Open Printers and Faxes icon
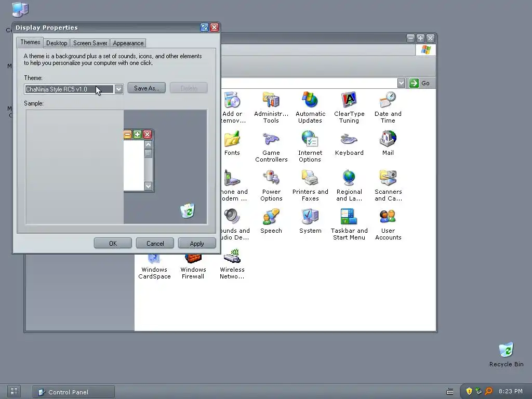The width and height of the screenshot is (532, 399). 310,178
